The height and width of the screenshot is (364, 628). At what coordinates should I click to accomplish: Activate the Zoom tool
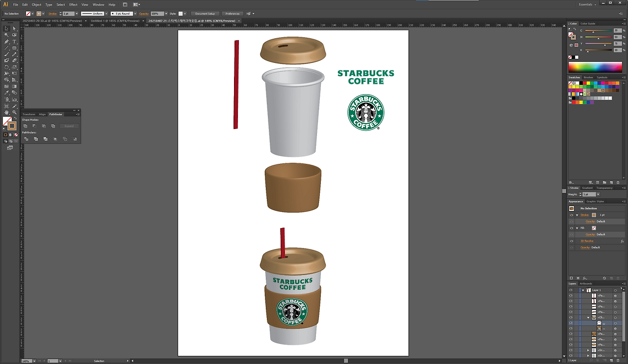point(15,112)
